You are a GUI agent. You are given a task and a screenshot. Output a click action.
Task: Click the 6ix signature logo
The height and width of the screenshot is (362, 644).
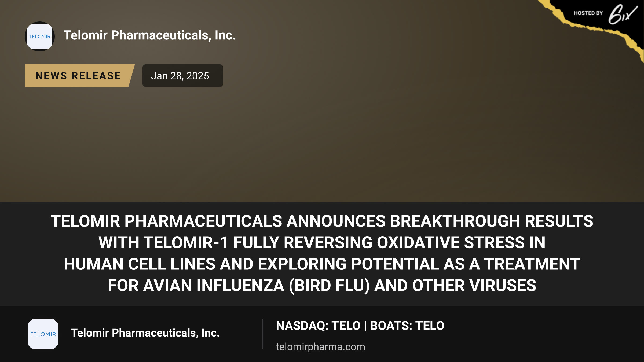(623, 14)
